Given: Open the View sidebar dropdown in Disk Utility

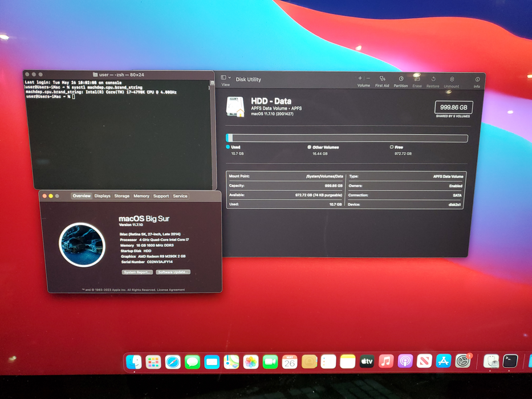Looking at the screenshot, I should point(226,78).
